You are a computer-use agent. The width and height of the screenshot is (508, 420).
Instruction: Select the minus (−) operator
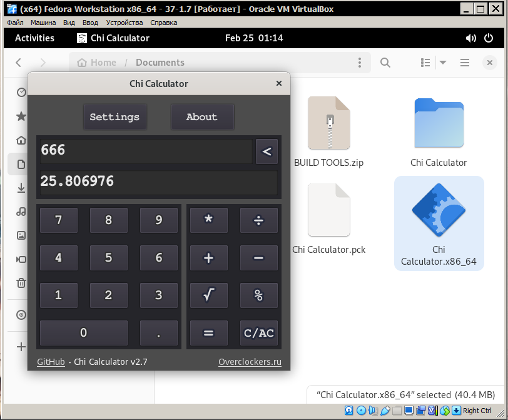pyautogui.click(x=259, y=258)
